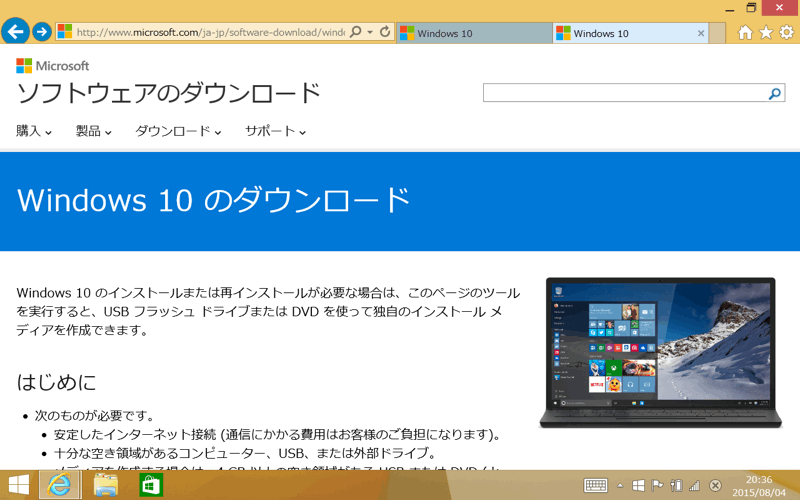Click the address bar search magnifier
This screenshot has width=800, height=500.
pos(355,32)
